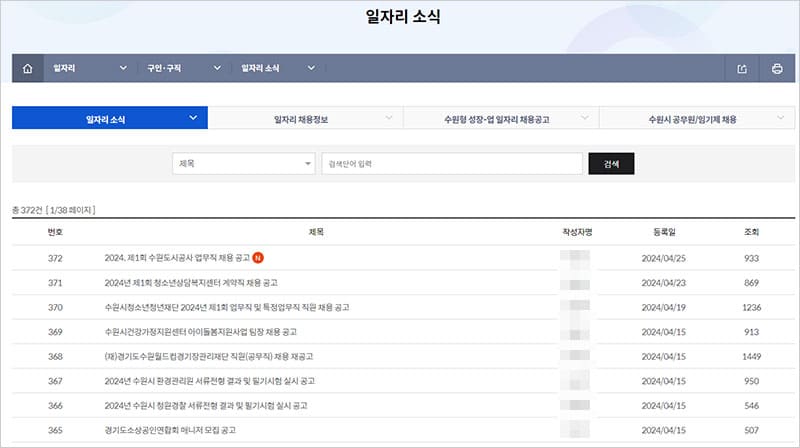This screenshot has height=448, width=800.
Task: Open post 2024. 제1회 수원도시공사 업무직 채용 공고
Action: pyautogui.click(x=177, y=258)
